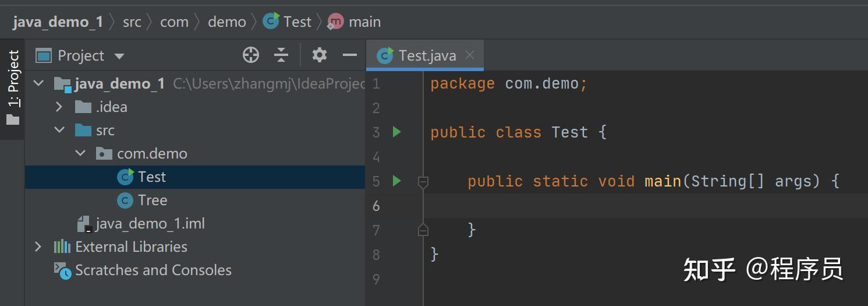868x306 pixels.
Task: Expand the .idea folder
Action: pyautogui.click(x=59, y=107)
